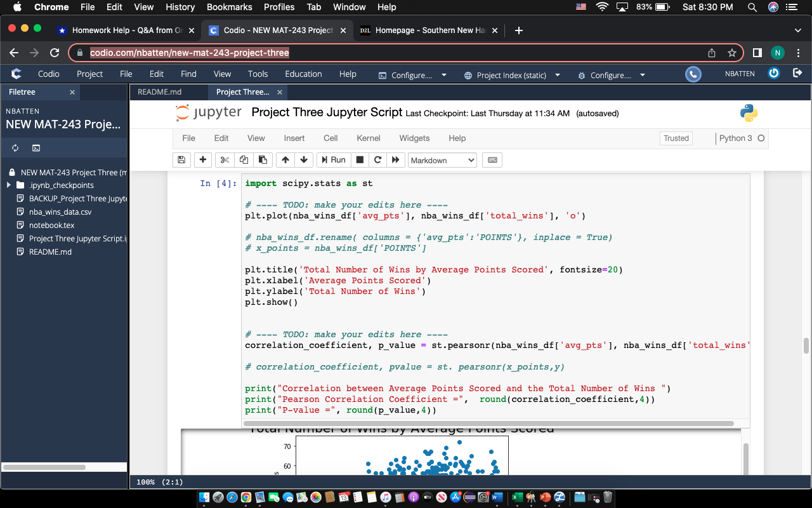Close the Filetree panel tab
Image resolution: width=812 pixels, height=508 pixels.
click(x=72, y=92)
